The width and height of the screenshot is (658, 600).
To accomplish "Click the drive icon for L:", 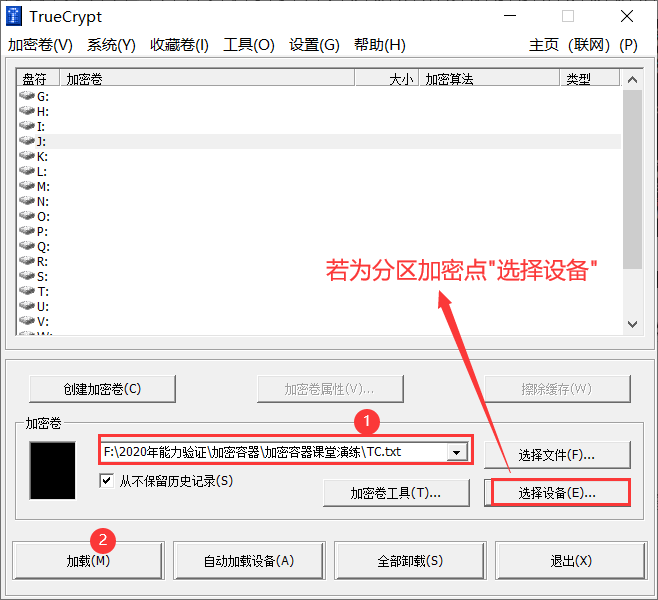I will tap(27, 171).
